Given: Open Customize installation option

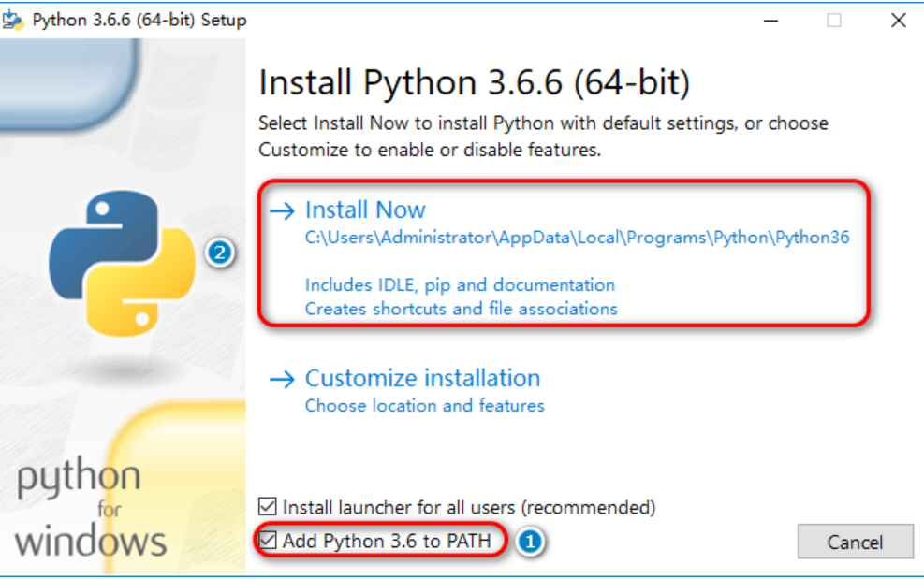Looking at the screenshot, I should tap(422, 378).
